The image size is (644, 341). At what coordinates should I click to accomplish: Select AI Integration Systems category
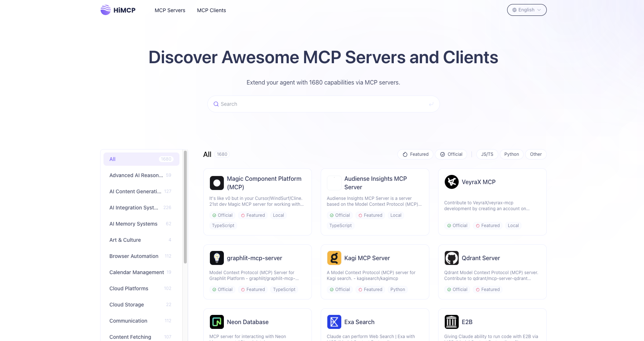click(x=141, y=208)
